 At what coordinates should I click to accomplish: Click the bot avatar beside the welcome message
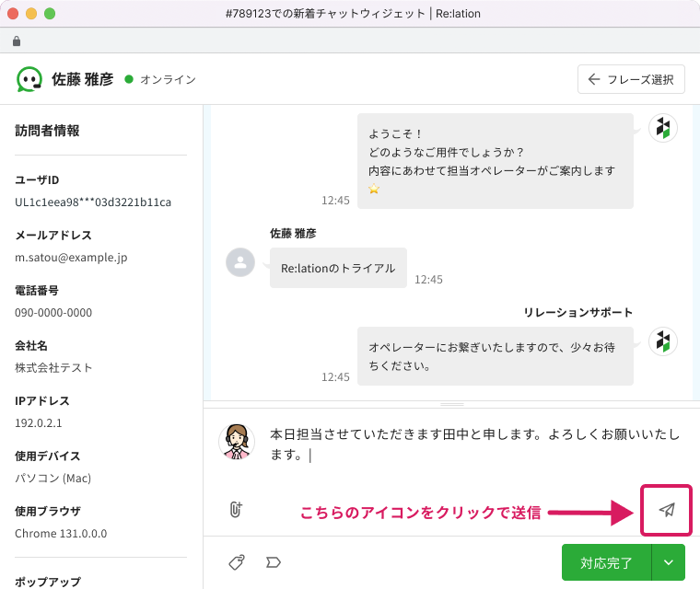click(662, 129)
